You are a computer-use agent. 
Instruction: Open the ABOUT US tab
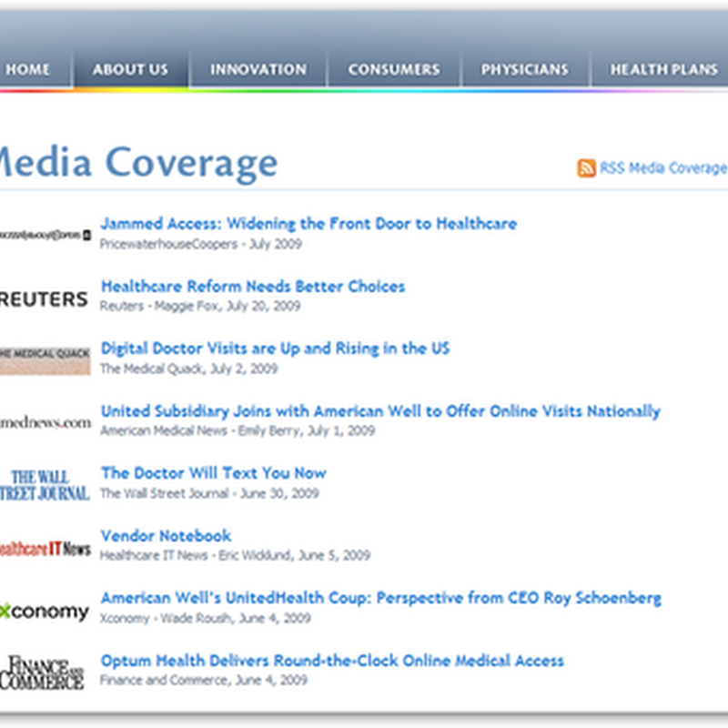(x=130, y=70)
